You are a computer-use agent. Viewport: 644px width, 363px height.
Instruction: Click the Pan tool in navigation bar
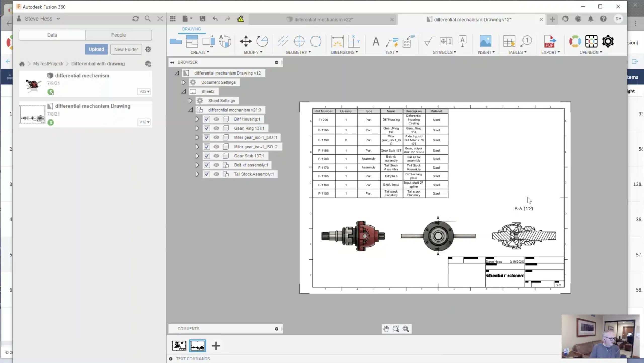[386, 329]
